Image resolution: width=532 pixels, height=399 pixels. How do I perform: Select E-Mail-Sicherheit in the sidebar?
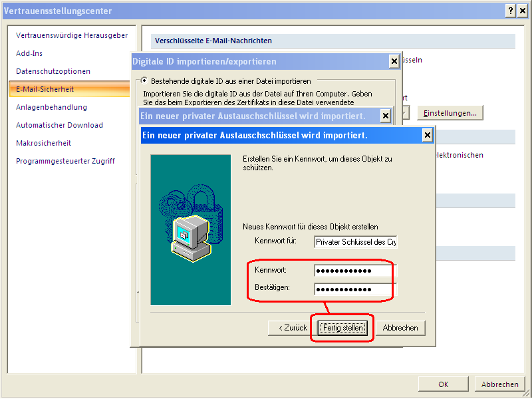click(x=45, y=89)
